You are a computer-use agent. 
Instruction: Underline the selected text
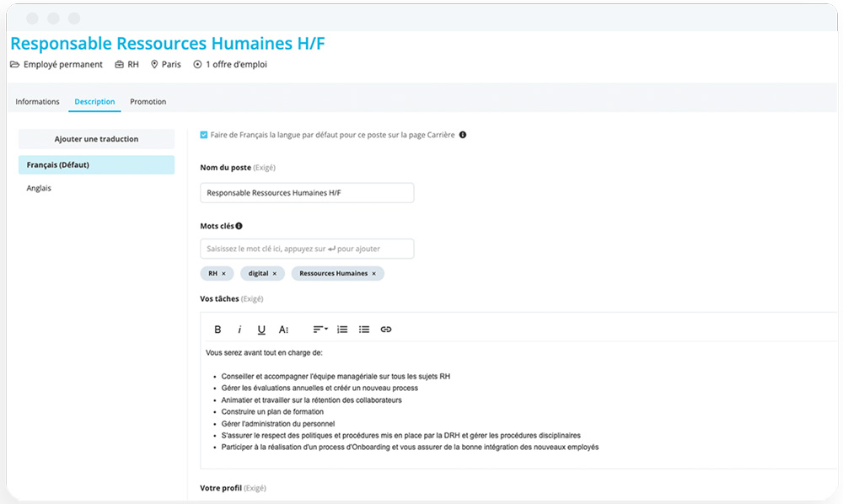coord(261,330)
